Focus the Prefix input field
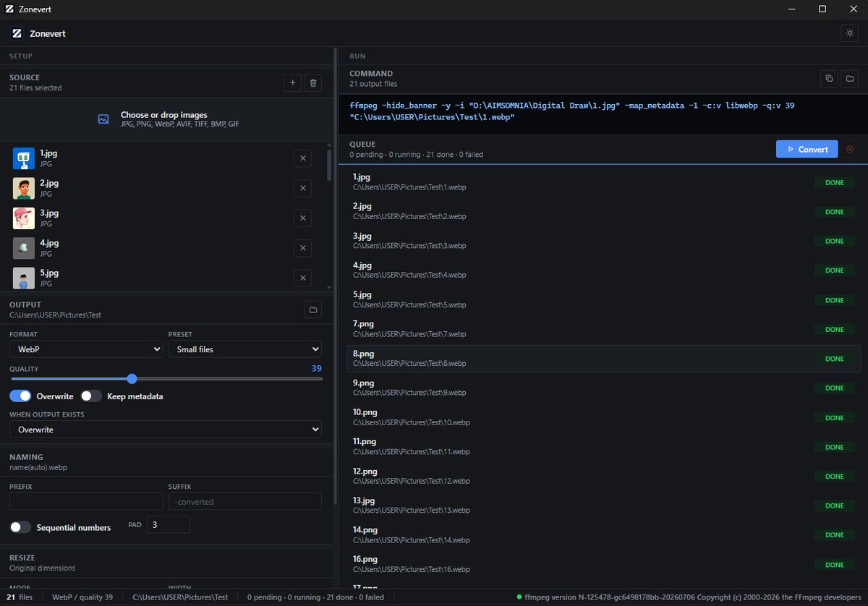The width and height of the screenshot is (868, 606). click(86, 501)
